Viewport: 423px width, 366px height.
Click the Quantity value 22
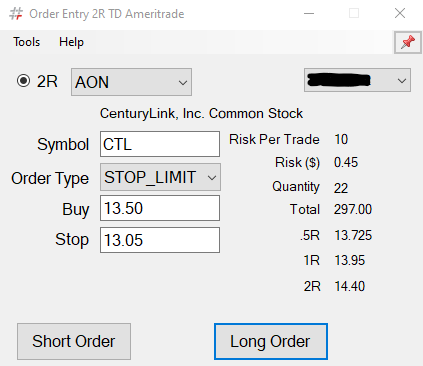pyautogui.click(x=341, y=188)
